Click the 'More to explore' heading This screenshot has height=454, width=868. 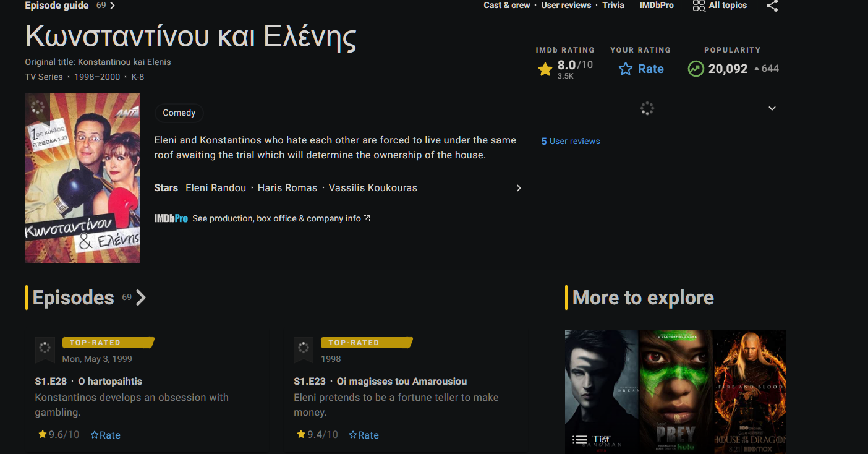coord(643,298)
